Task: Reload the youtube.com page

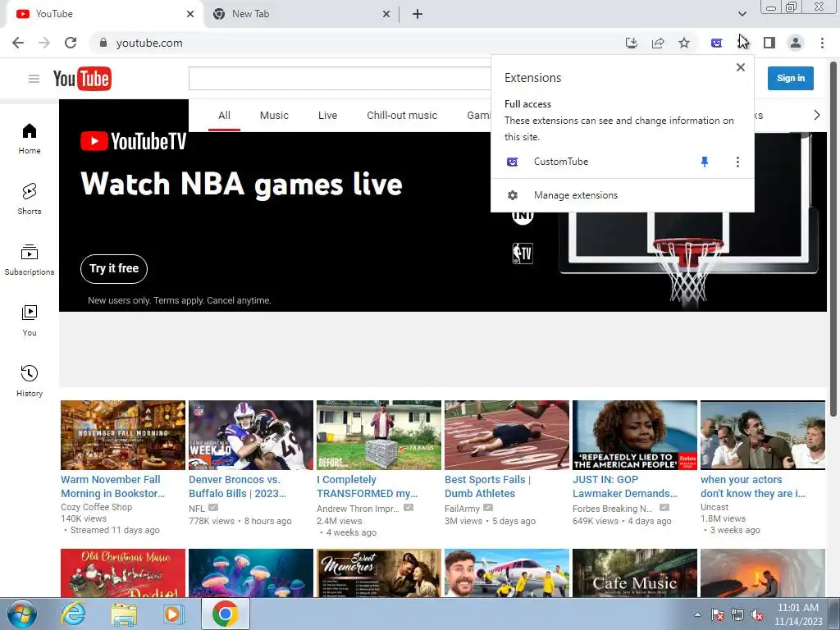Action: 71,43
